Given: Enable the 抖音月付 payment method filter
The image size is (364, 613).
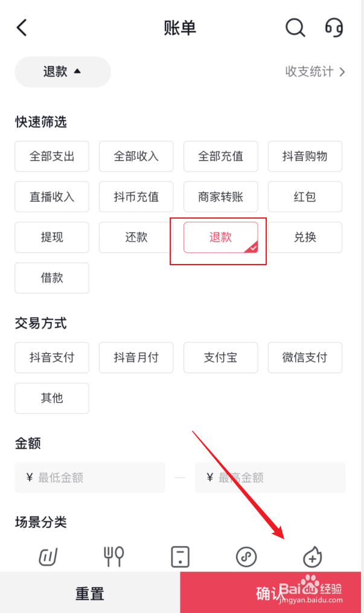Looking at the screenshot, I should (x=136, y=358).
